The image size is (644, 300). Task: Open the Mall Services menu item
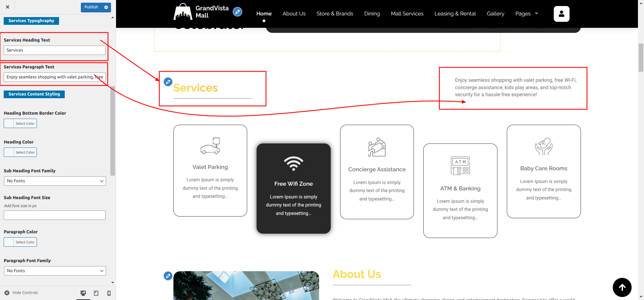pos(407,14)
